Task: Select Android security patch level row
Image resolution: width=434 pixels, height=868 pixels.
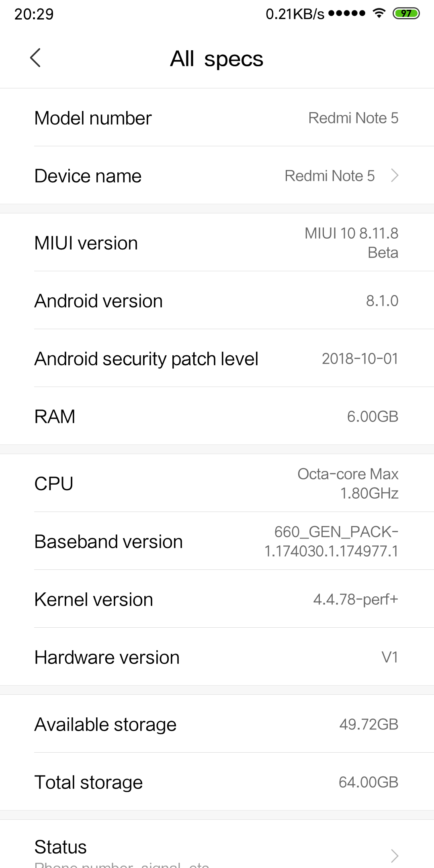Action: pyautogui.click(x=217, y=358)
